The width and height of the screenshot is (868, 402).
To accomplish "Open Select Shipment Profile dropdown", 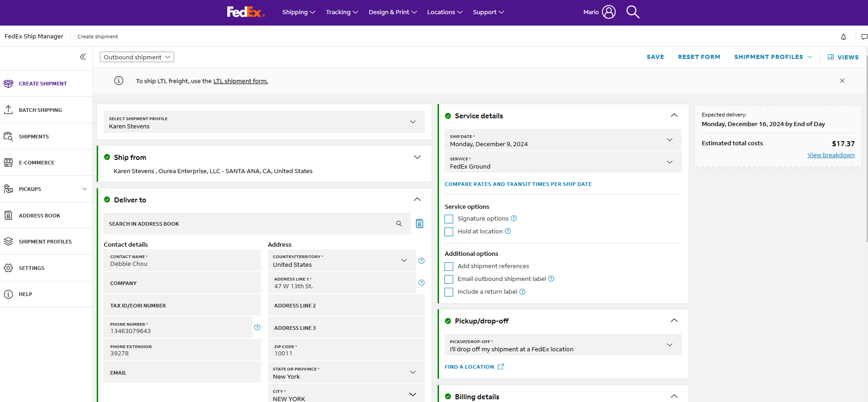I will [264, 122].
